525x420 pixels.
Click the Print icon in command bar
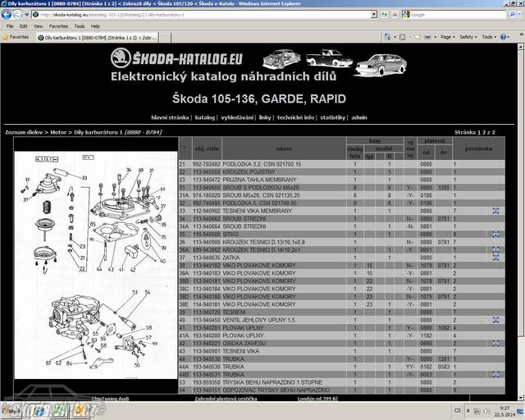[x=427, y=37]
